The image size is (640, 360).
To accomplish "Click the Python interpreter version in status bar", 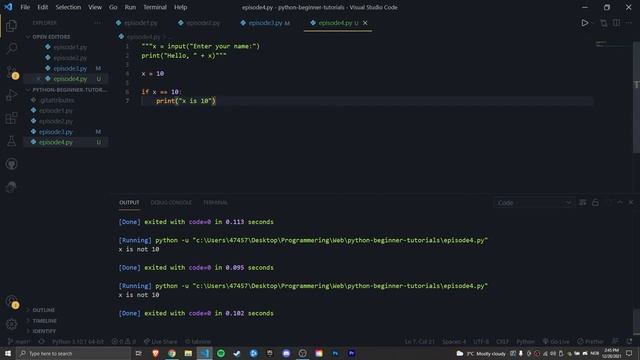I will pos(78,342).
